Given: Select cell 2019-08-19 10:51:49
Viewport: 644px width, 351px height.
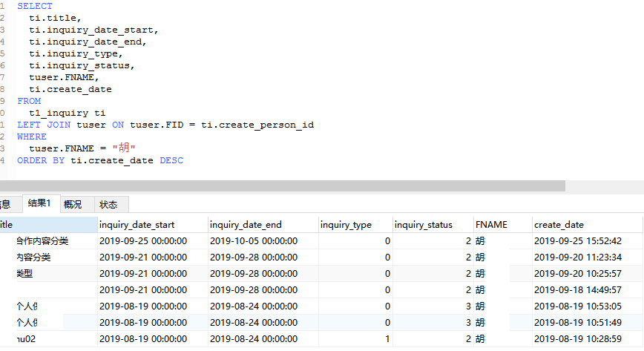Looking at the screenshot, I should [x=588, y=323].
